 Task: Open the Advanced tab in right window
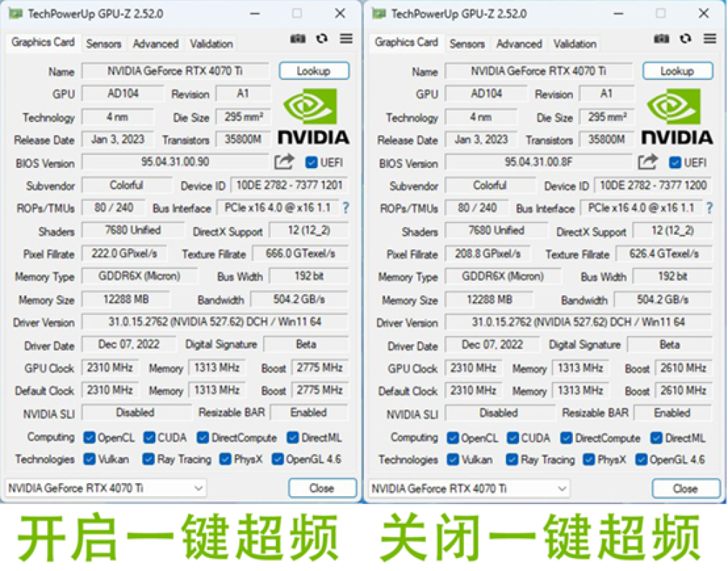519,44
